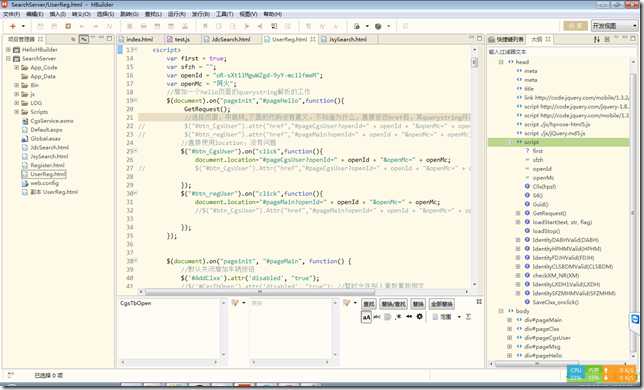Expand the Scripts folder
The width and height of the screenshot is (644, 390).
tap(16, 112)
